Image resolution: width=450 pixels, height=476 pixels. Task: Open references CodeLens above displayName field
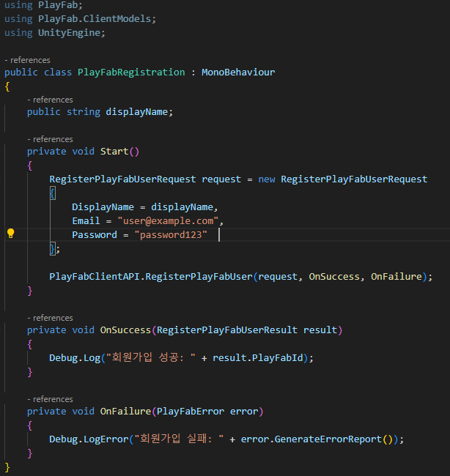[50, 100]
